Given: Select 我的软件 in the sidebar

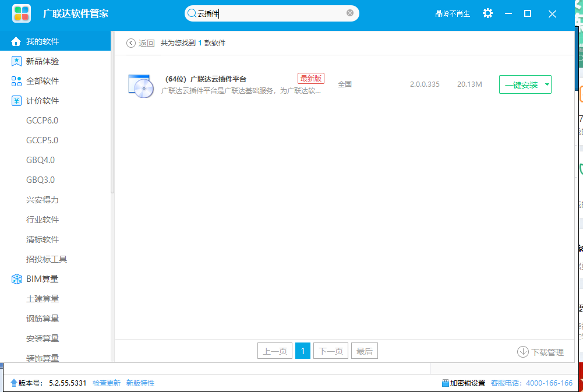Looking at the screenshot, I should pos(55,41).
